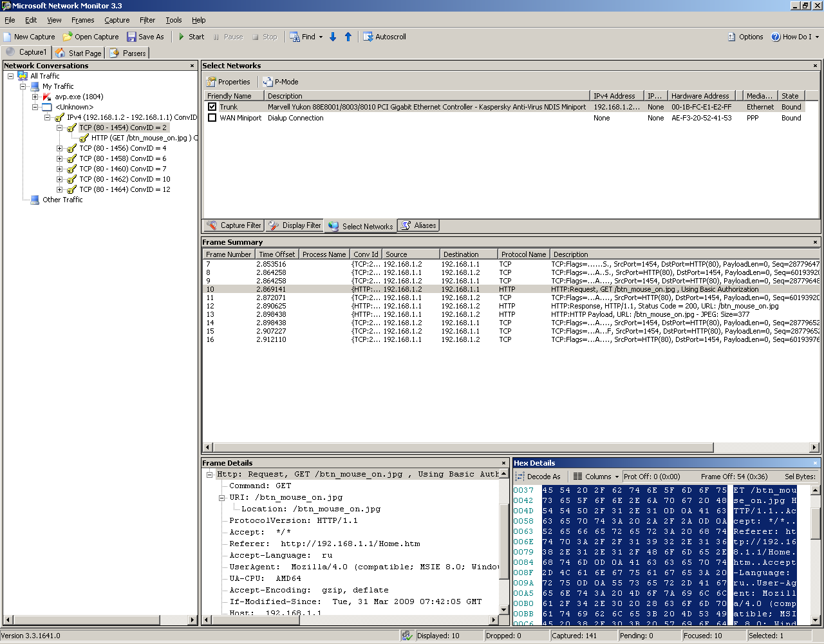Check the WAN Miniport adapter checkbox
Screen dimensions: 824x644
click(x=212, y=118)
